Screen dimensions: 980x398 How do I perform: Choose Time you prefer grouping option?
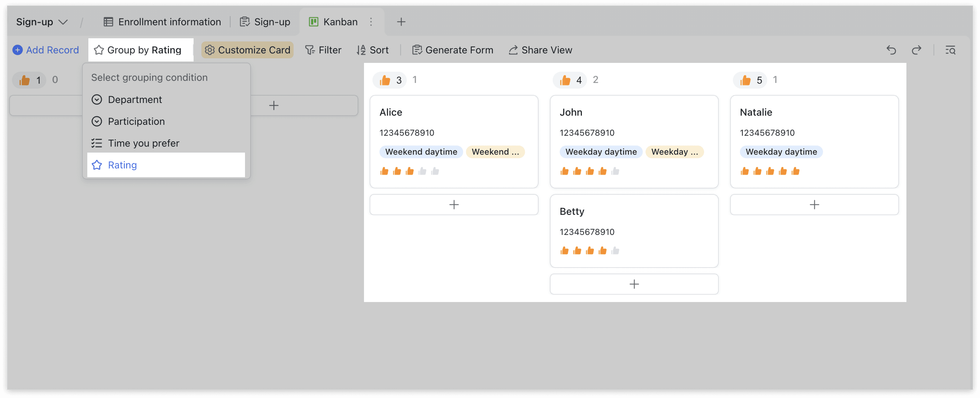(143, 143)
